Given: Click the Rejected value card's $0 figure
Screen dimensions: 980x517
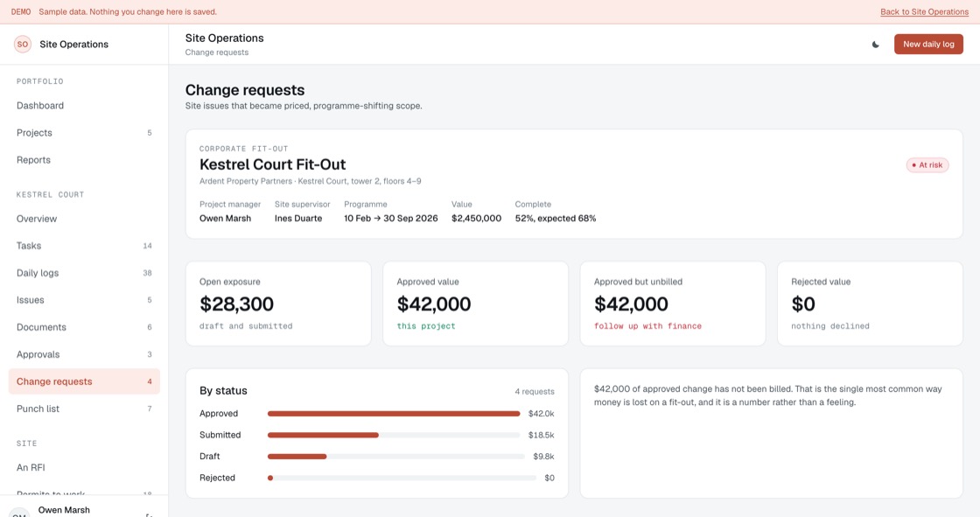Looking at the screenshot, I should tap(803, 304).
